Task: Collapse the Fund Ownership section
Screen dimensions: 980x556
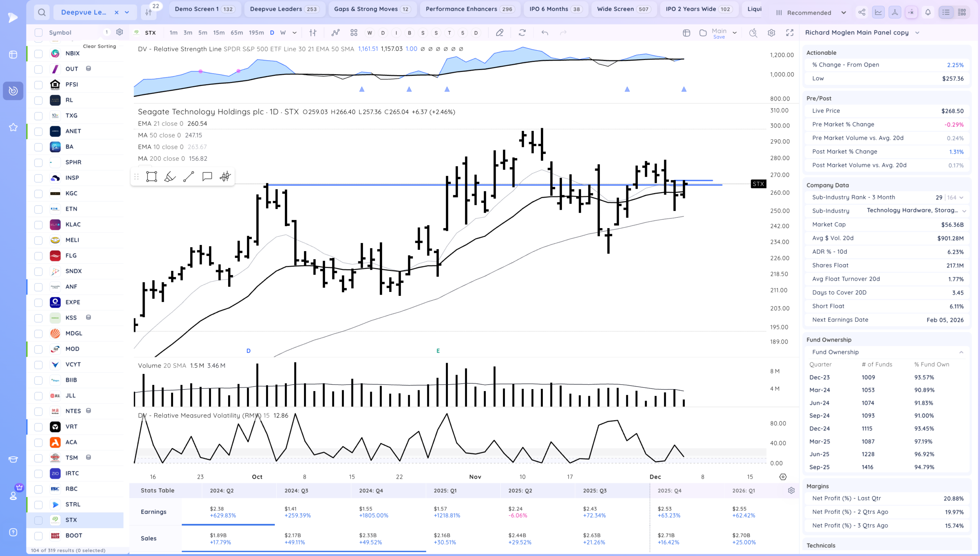Action: point(961,352)
